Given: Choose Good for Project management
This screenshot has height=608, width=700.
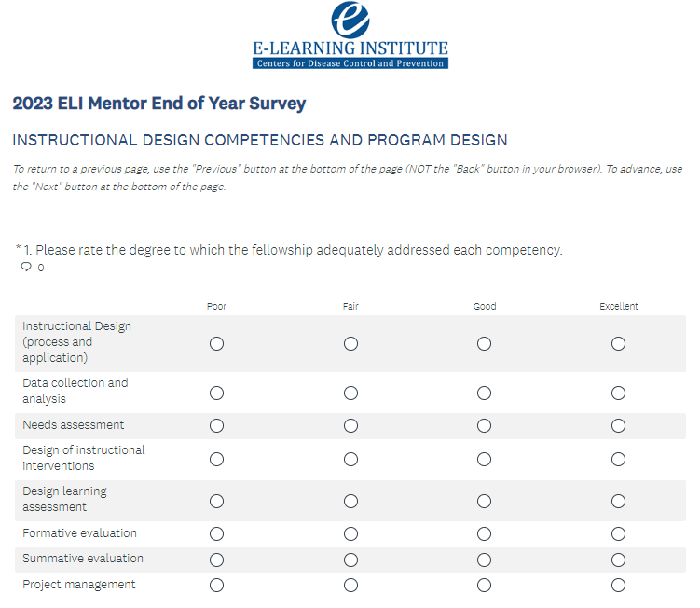Looking at the screenshot, I should point(484,586).
